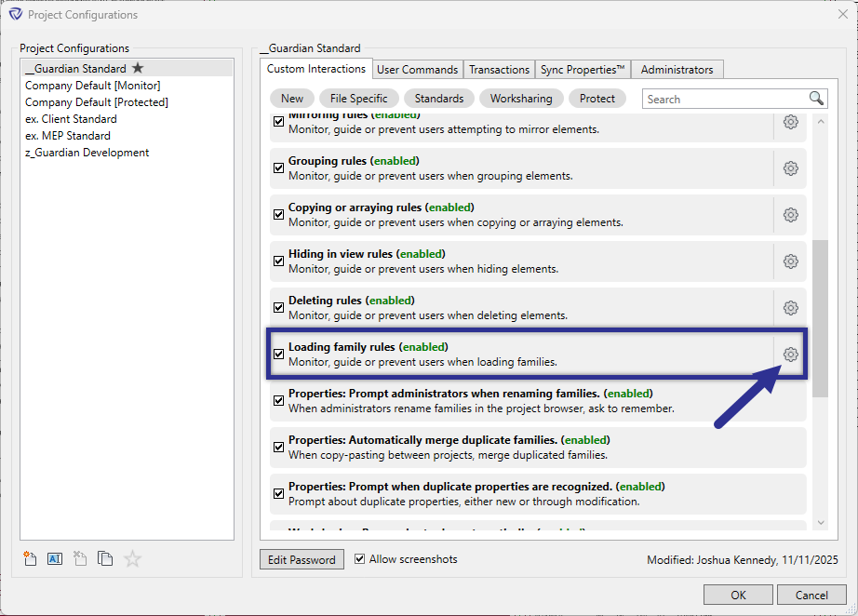Rename the selected configuration
The image size is (858, 616).
coord(54,558)
